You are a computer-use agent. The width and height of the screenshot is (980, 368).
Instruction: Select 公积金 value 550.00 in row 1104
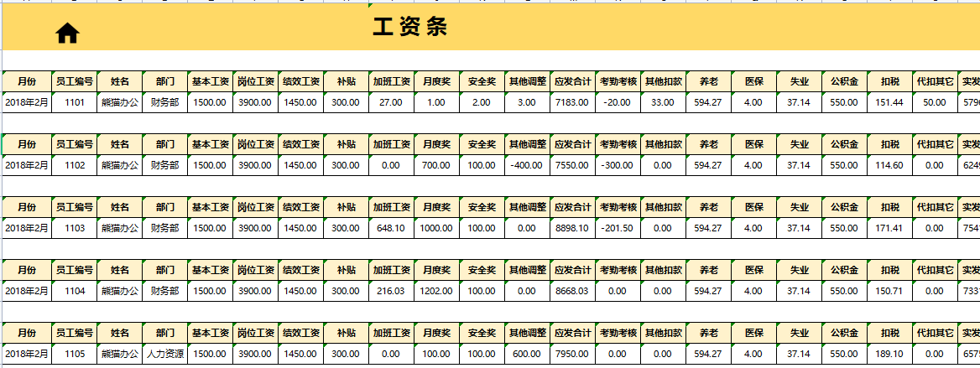[844, 291]
